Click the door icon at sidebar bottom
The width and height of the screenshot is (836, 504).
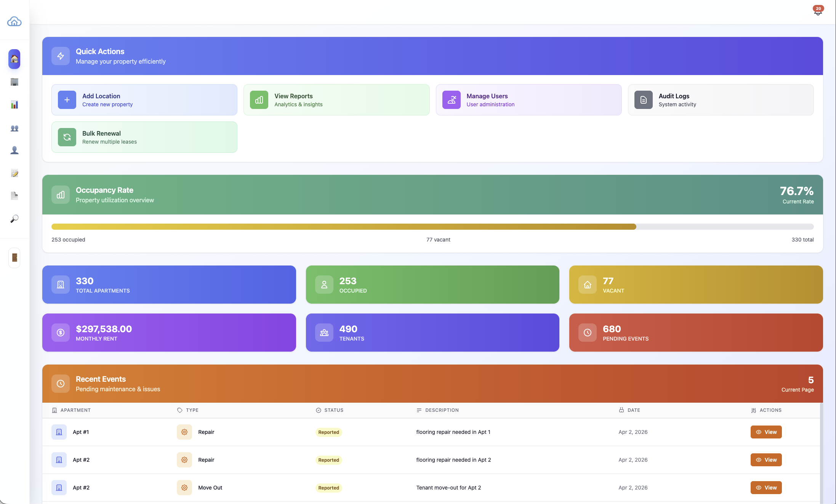tap(14, 258)
